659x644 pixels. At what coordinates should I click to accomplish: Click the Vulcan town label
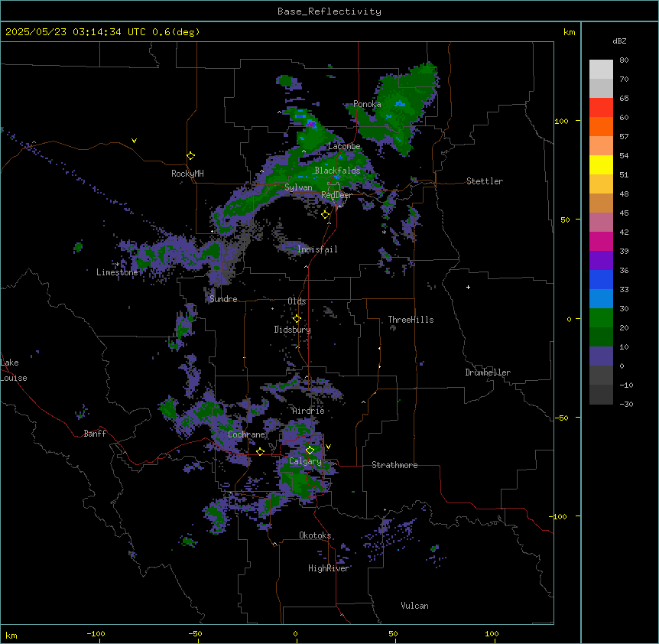point(415,606)
